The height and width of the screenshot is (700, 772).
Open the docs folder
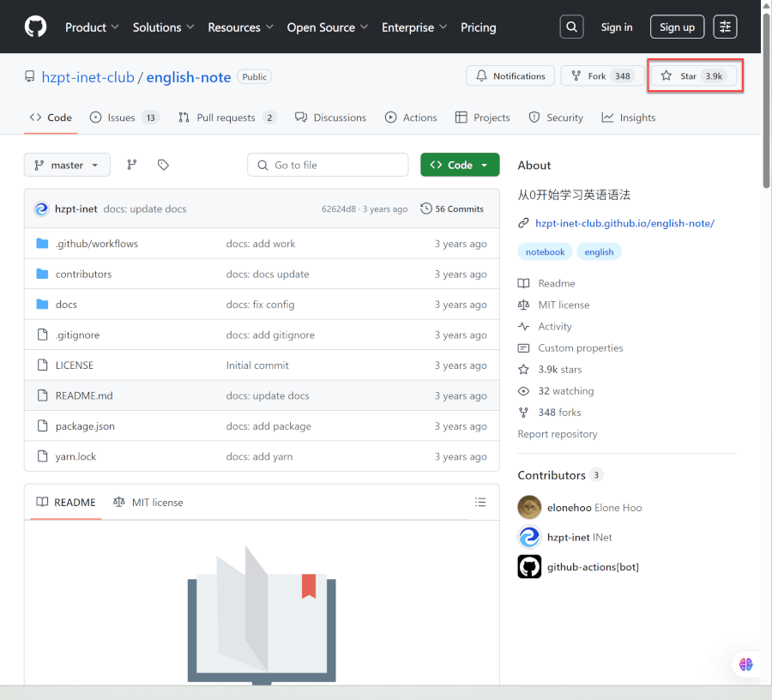66,305
